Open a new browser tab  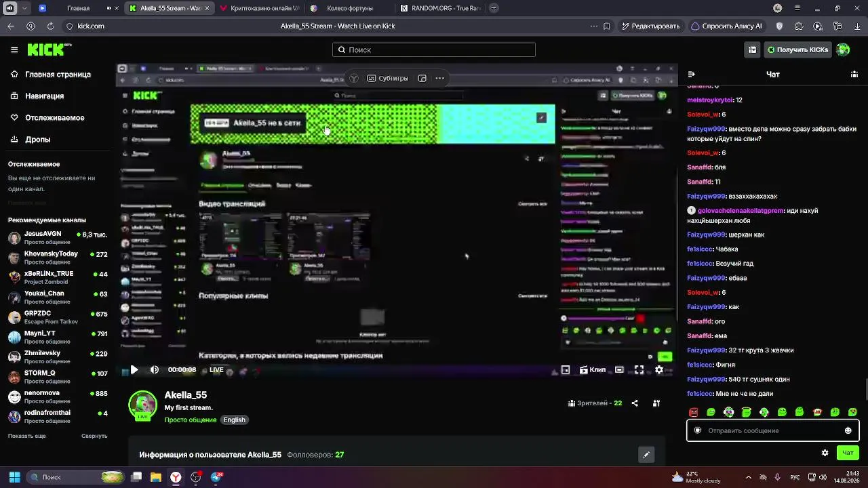tap(494, 8)
